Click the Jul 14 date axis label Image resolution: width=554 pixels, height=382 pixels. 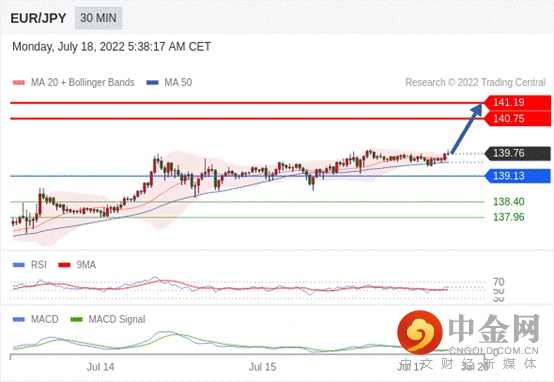pyautogui.click(x=100, y=367)
